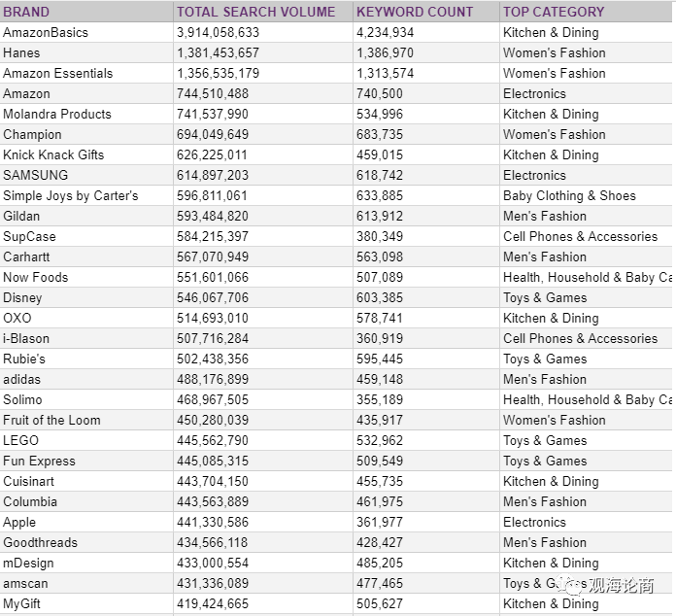
Task: Select the Hanes brand cell
Action: 86,52
